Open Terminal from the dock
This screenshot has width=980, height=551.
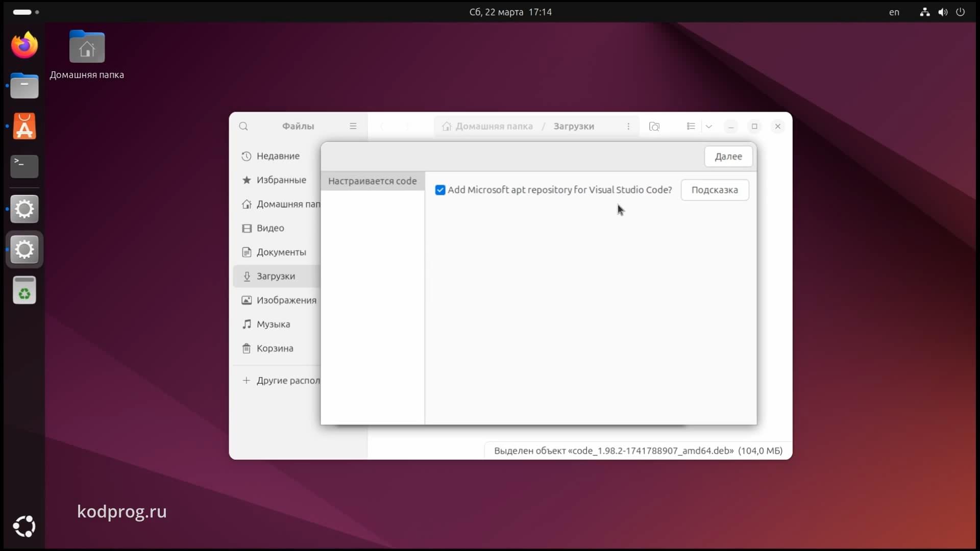pos(24,166)
